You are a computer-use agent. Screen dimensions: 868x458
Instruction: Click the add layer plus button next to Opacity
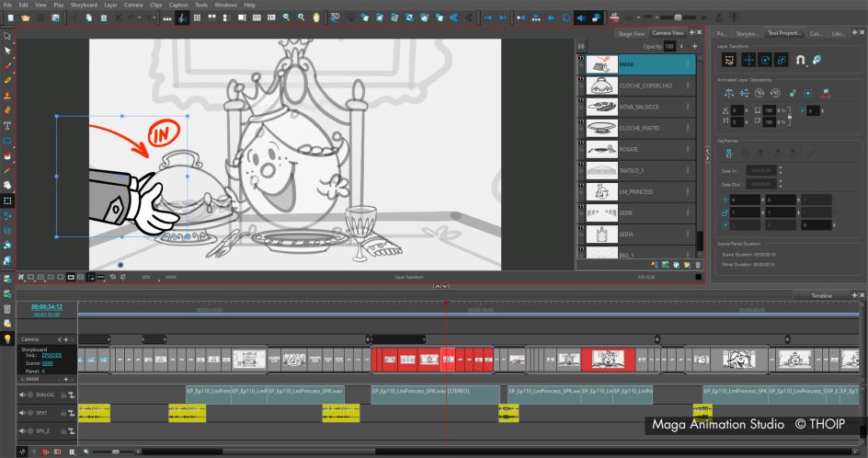(695, 47)
